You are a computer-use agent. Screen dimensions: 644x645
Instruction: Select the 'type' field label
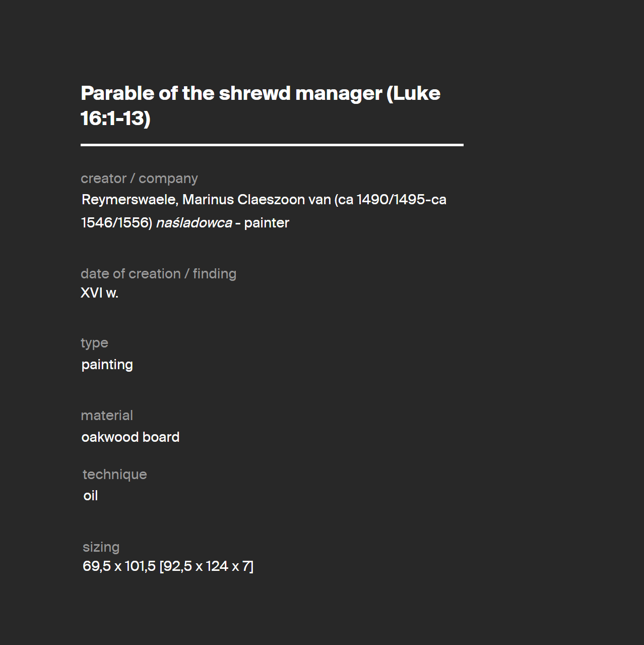pos(94,343)
